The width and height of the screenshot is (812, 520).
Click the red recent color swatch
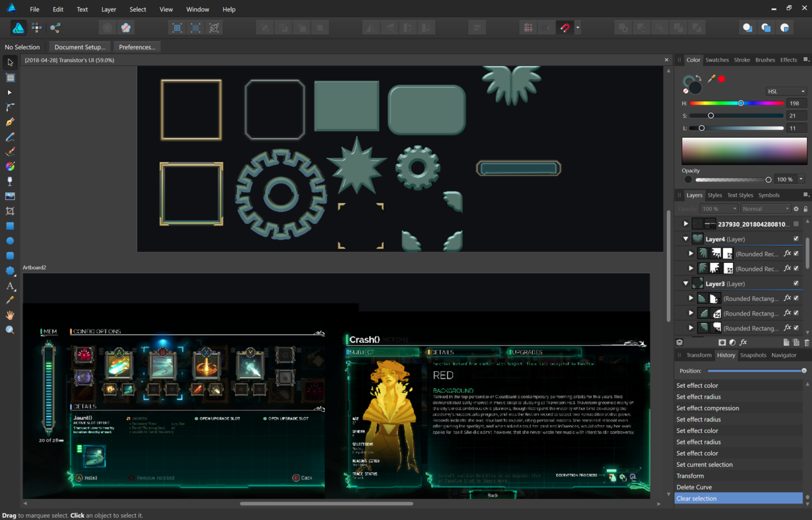(x=721, y=79)
